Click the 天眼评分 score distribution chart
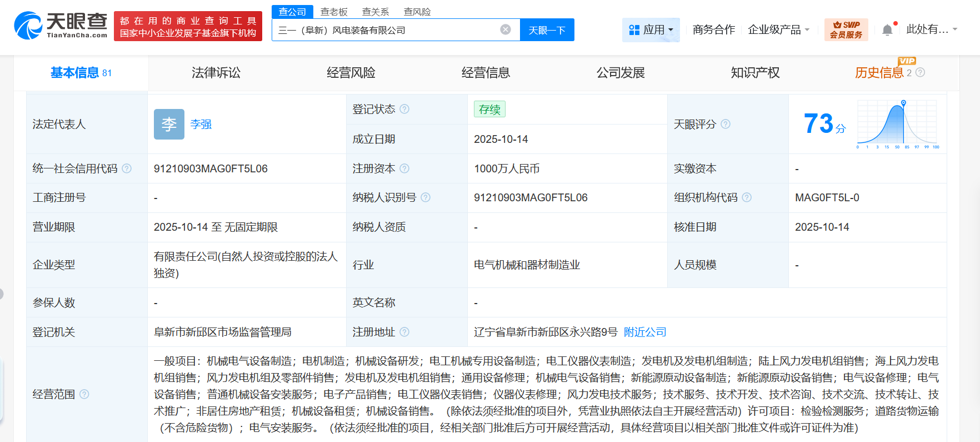The width and height of the screenshot is (980, 442). pos(897,125)
